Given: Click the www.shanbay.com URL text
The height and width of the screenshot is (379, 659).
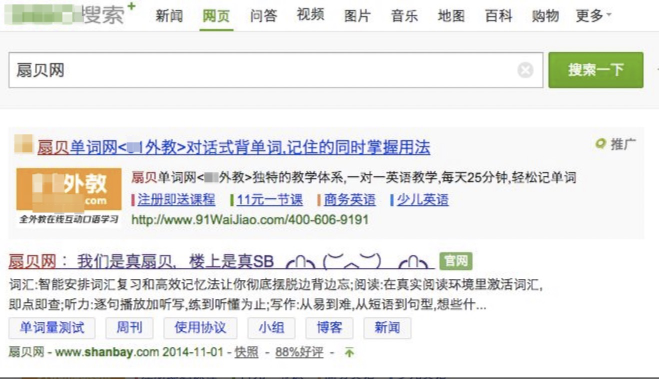Looking at the screenshot, I should [107, 352].
